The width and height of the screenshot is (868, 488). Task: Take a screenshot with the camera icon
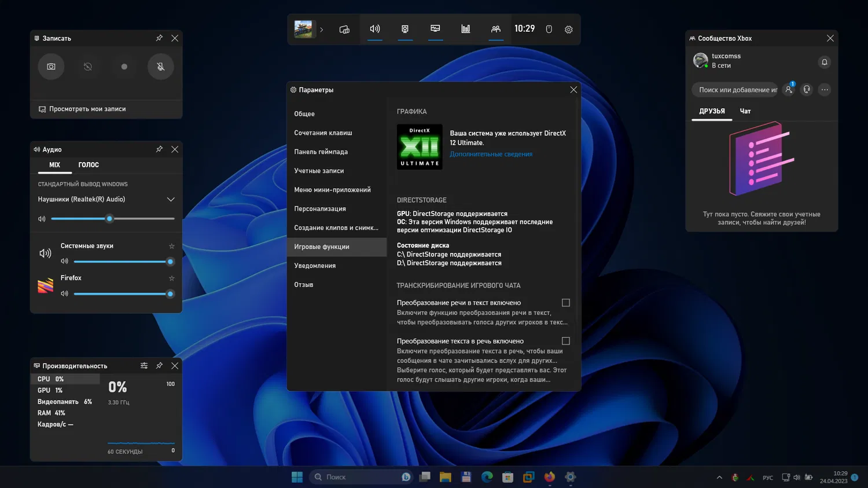pos(51,67)
